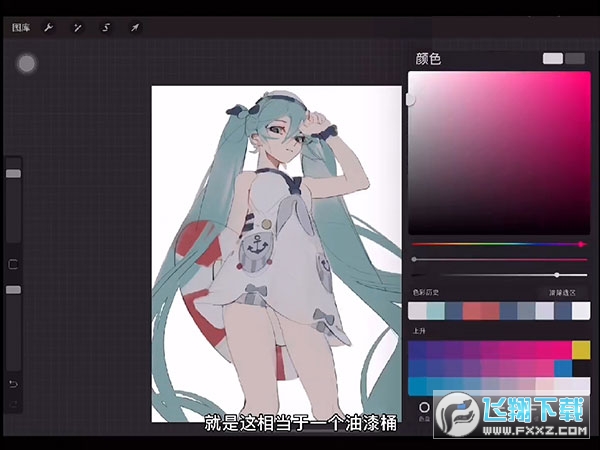Pick the white last history swatch

(x=581, y=311)
